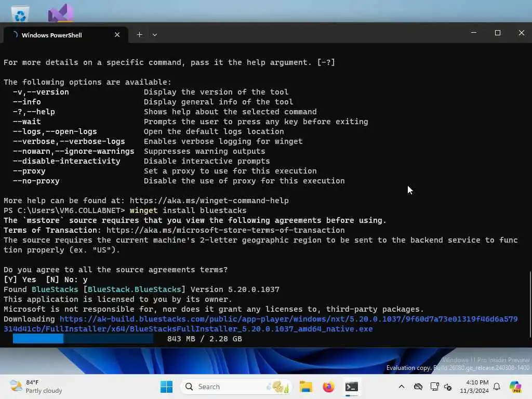Open the cloud sync tray icon

(418, 387)
